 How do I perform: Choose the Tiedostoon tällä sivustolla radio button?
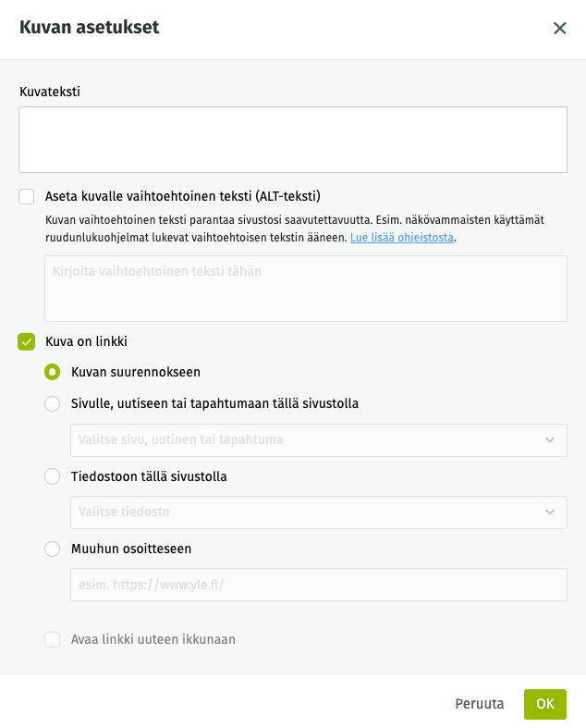click(53, 476)
